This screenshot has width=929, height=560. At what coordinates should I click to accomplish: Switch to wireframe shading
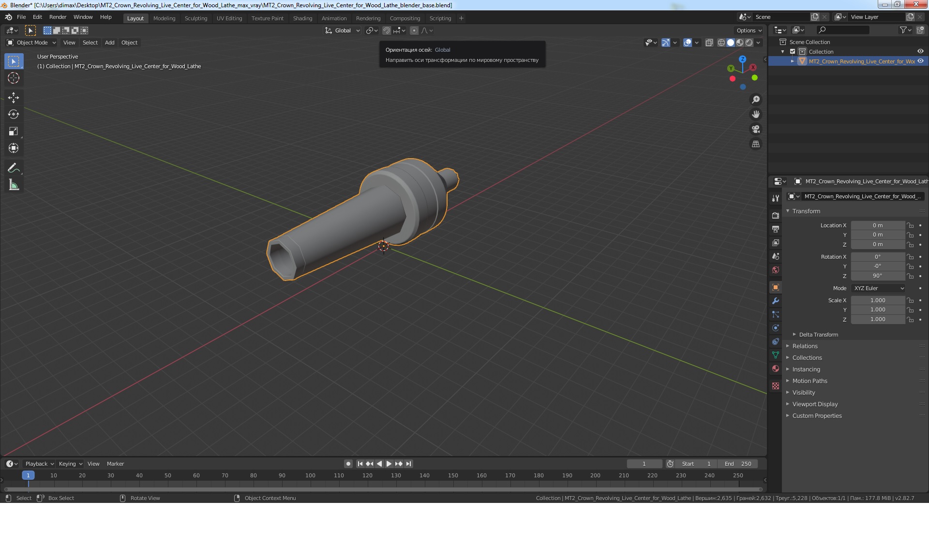[721, 43]
